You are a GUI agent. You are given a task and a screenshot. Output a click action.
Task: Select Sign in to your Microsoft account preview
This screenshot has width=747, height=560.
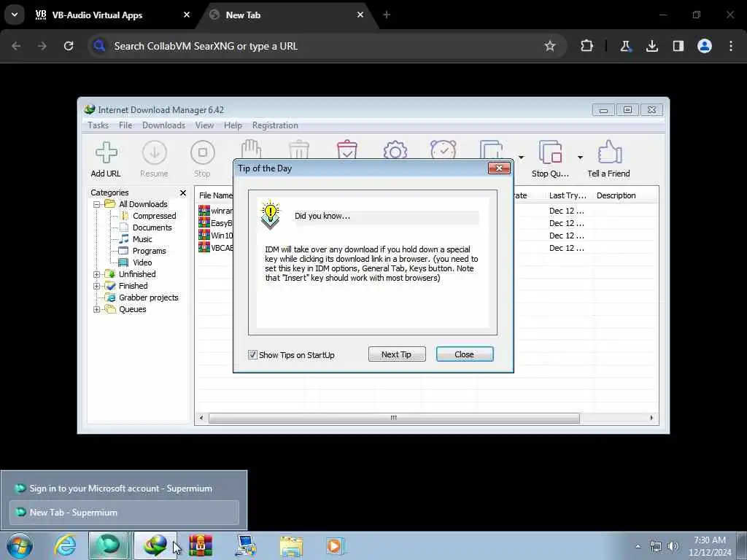click(124, 488)
